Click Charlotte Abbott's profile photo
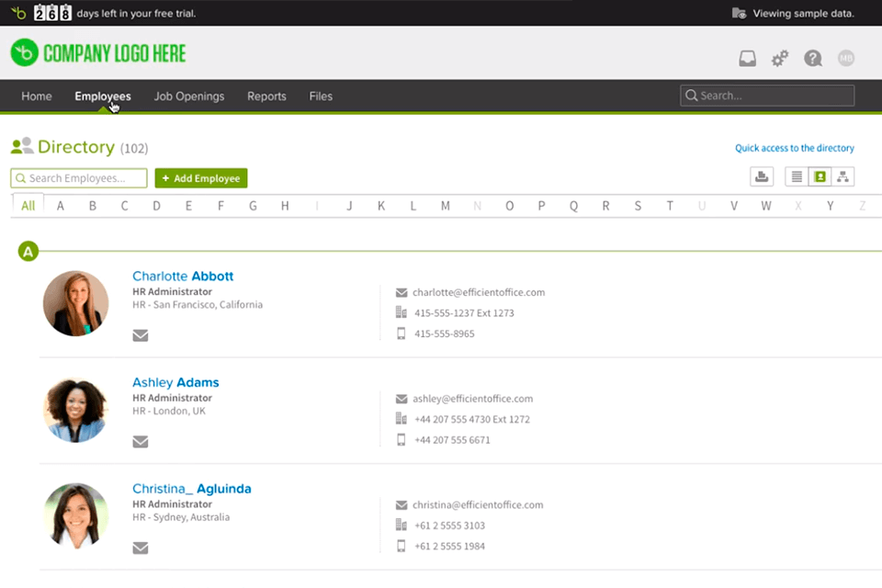The image size is (882, 588). tap(76, 303)
